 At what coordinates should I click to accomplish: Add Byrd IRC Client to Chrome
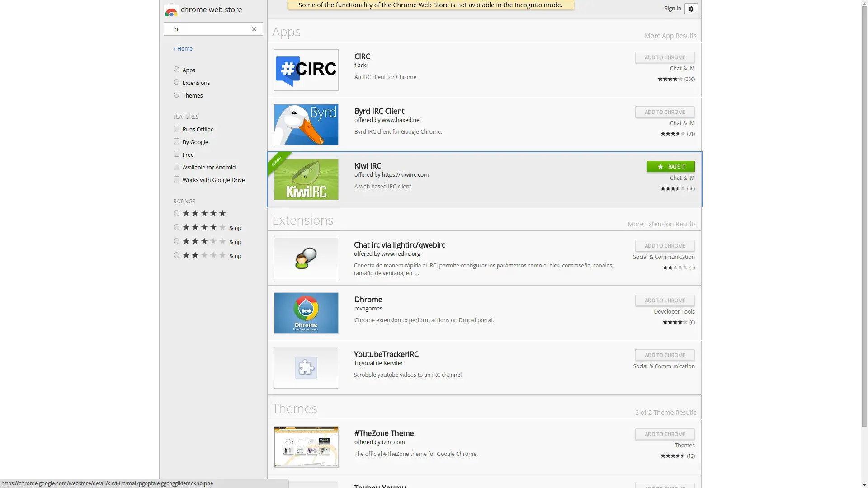665,112
